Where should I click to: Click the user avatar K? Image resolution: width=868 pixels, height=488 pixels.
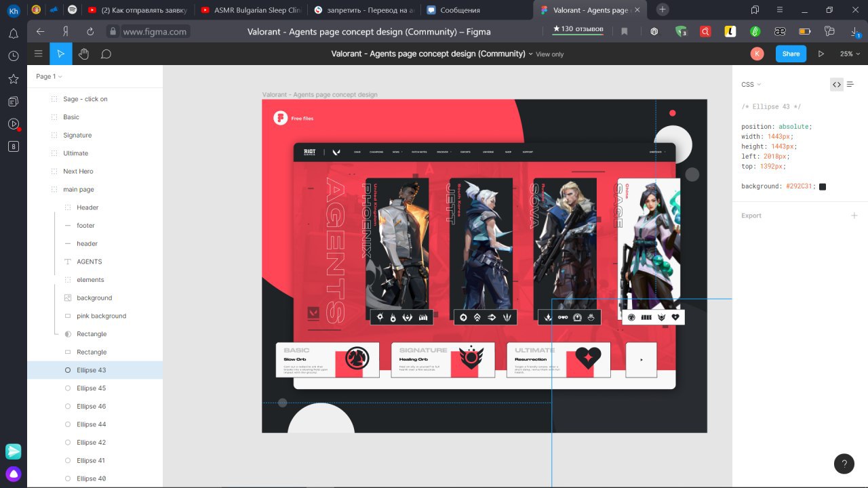[757, 54]
